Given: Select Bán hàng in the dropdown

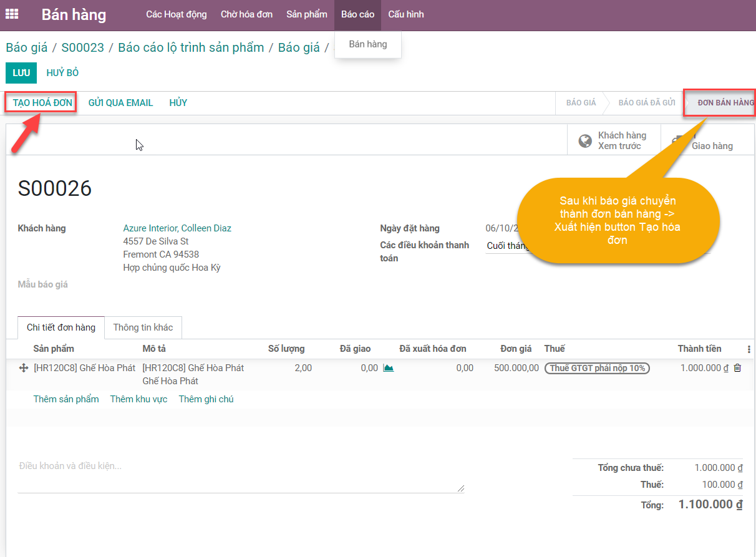Looking at the screenshot, I should [368, 44].
